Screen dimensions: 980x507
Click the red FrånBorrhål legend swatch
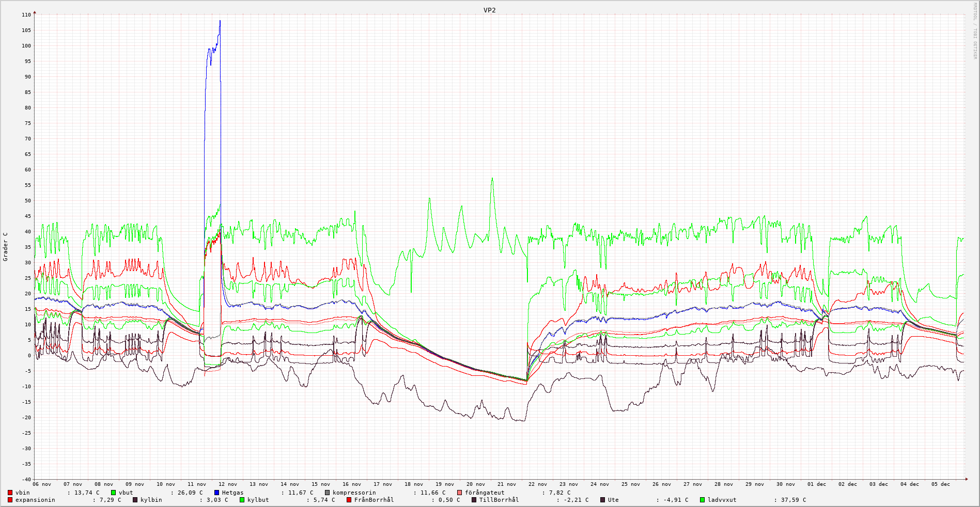point(349,500)
